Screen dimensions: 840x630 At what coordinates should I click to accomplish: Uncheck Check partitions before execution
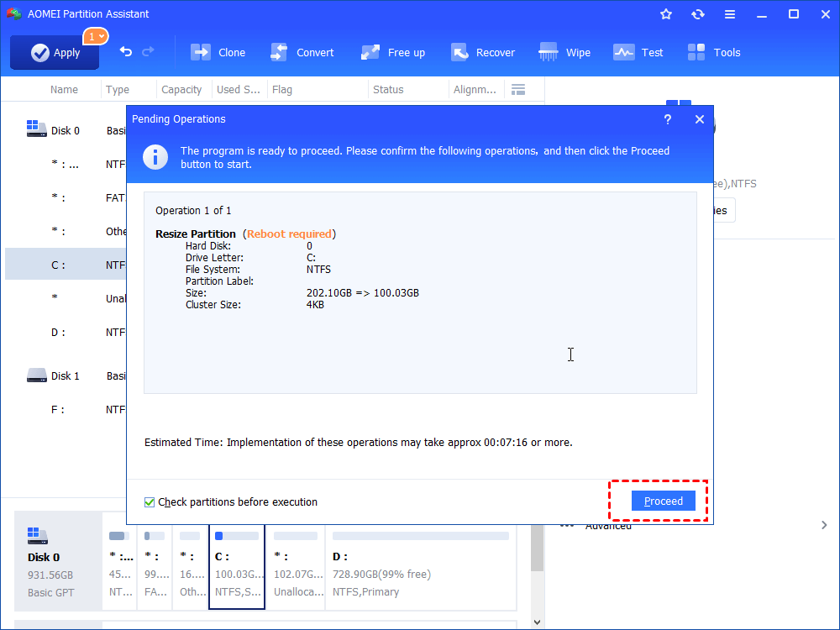tap(149, 501)
